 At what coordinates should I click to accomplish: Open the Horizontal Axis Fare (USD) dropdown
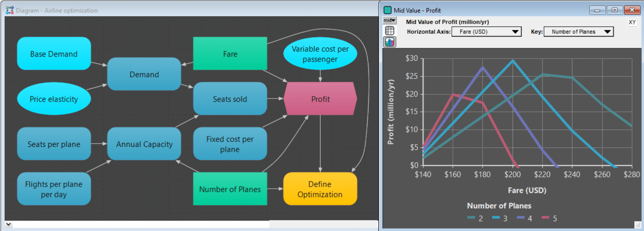coord(486,32)
